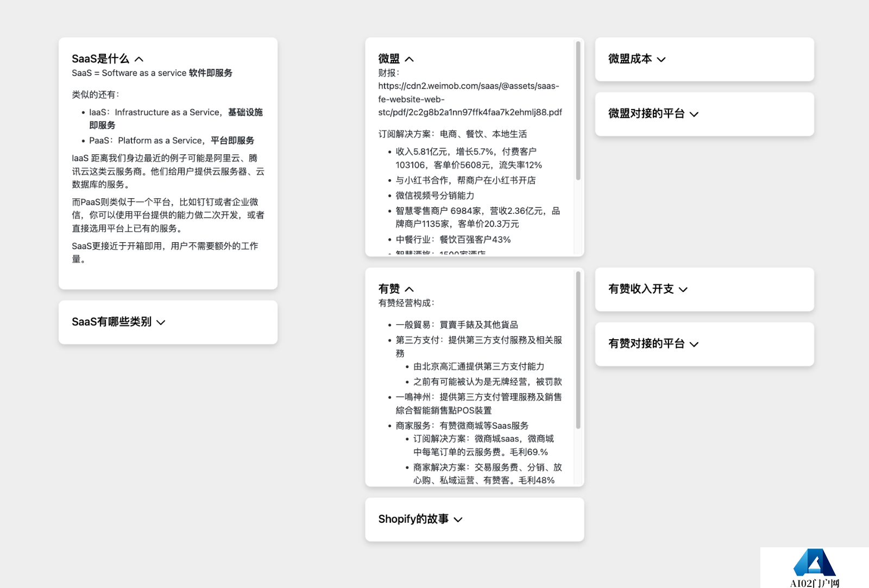Click the '一鳴神州' bullet

click(478, 404)
